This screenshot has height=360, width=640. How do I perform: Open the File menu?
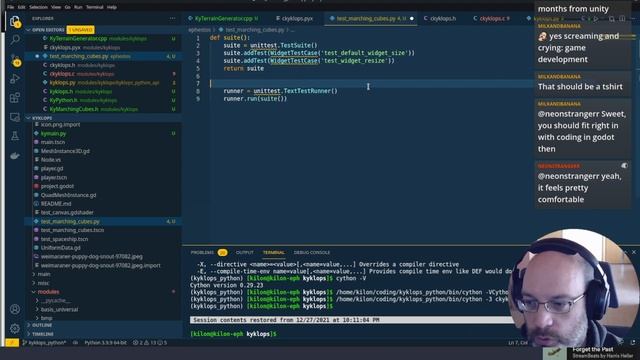coord(10,7)
